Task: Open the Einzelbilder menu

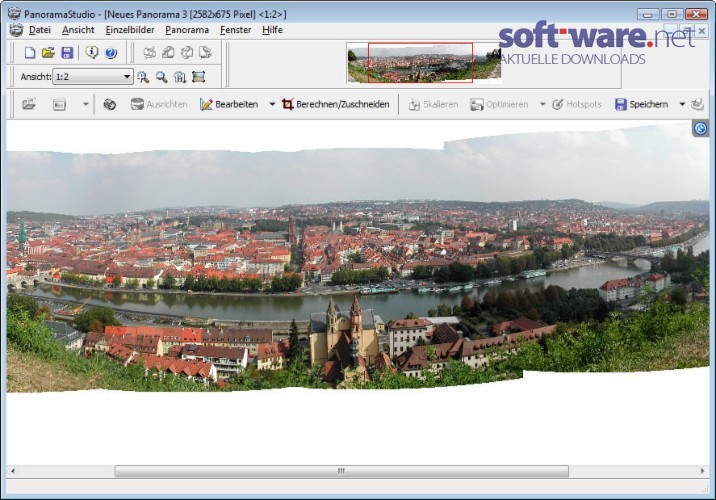Action: click(130, 30)
